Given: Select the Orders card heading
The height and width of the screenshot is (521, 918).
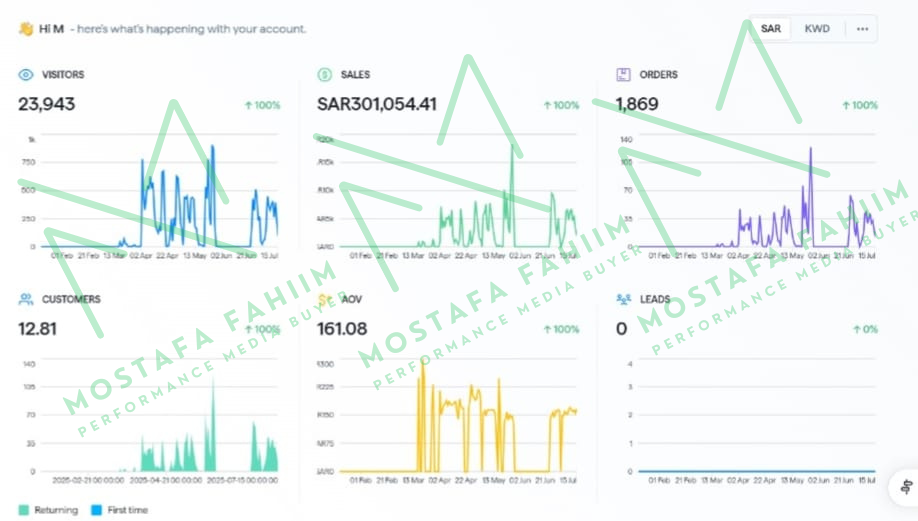Looking at the screenshot, I should pos(659,75).
